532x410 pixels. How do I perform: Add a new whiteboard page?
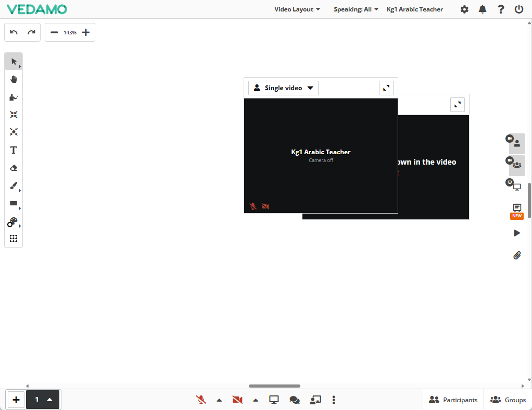pos(16,400)
